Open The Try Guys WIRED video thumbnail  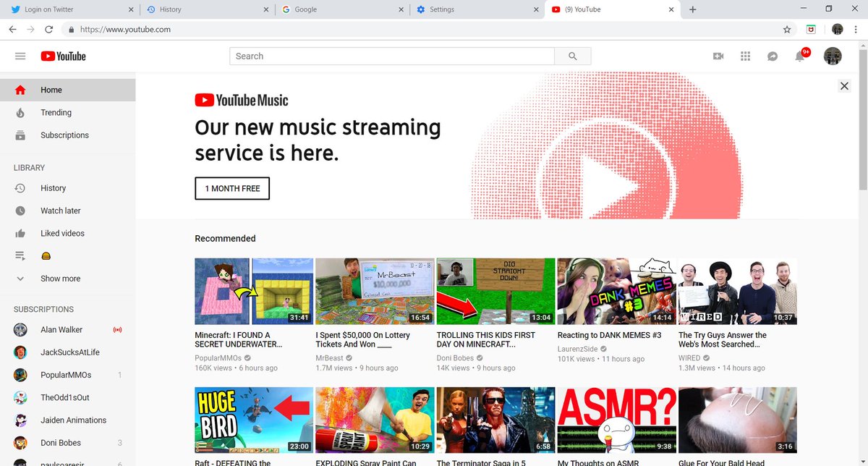[x=737, y=291]
